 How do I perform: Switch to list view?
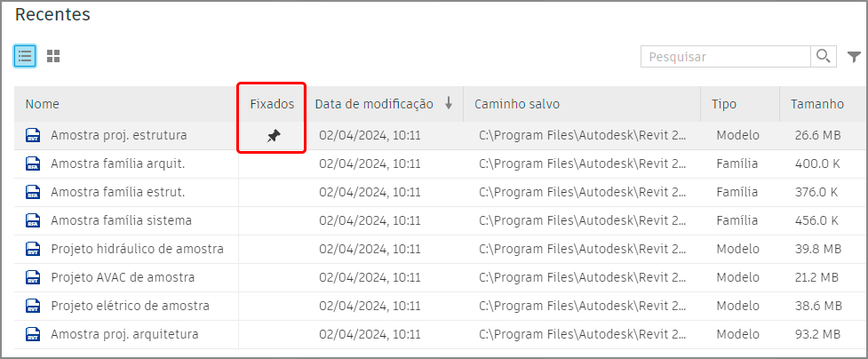pos(25,56)
